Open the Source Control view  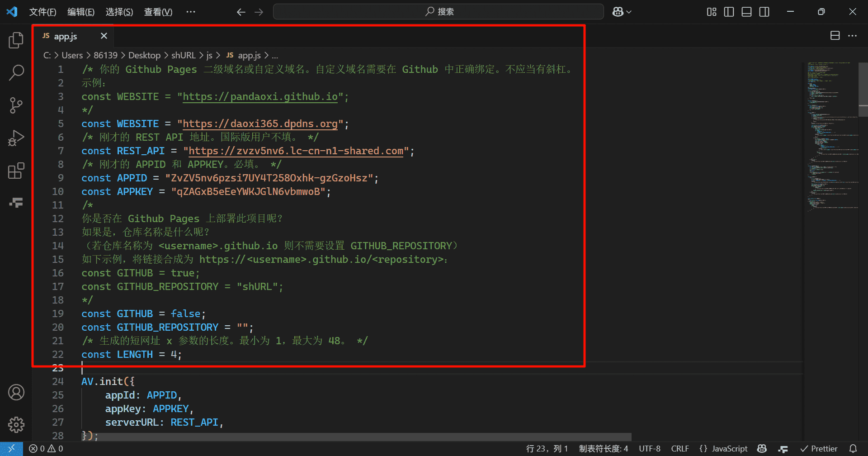tap(16, 105)
